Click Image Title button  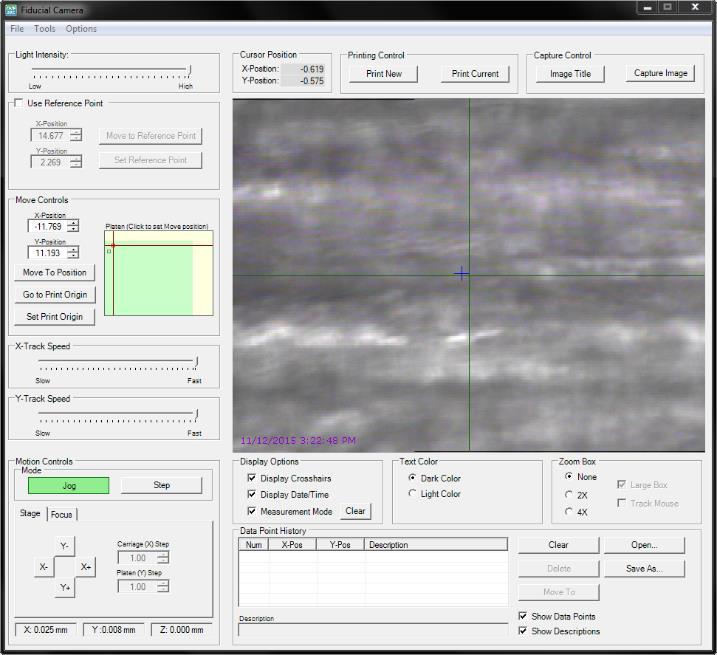[570, 74]
